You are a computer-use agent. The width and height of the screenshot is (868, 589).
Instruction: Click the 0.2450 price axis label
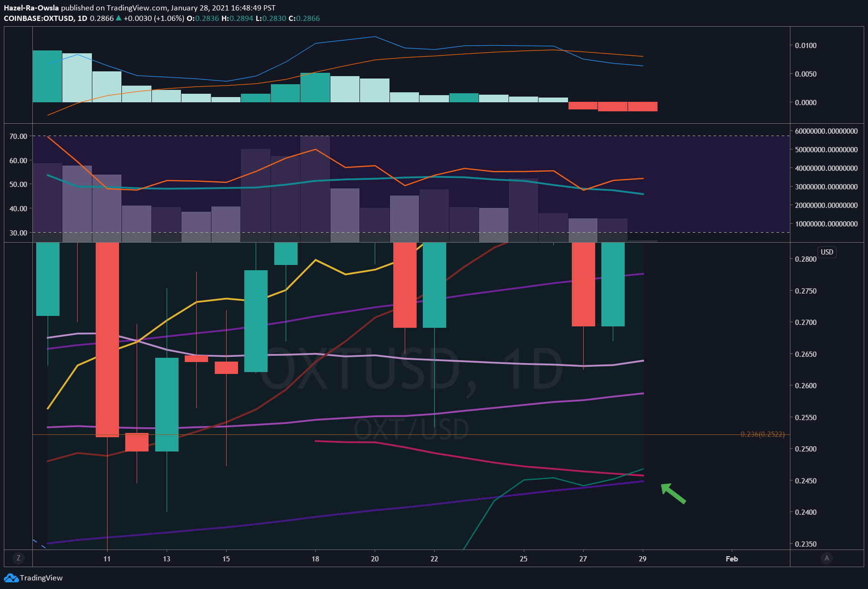[x=806, y=481]
